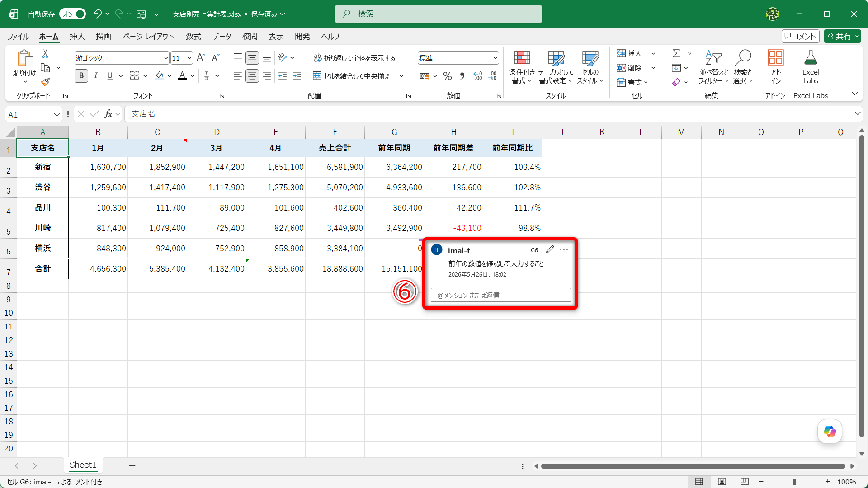Image resolution: width=868 pixels, height=488 pixels.
Task: Open Sort and Filter (並べ替えとフィルター)
Action: click(713, 67)
